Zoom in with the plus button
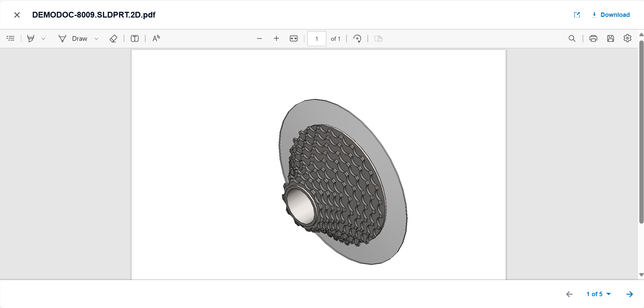This screenshot has height=308, width=644. (276, 38)
